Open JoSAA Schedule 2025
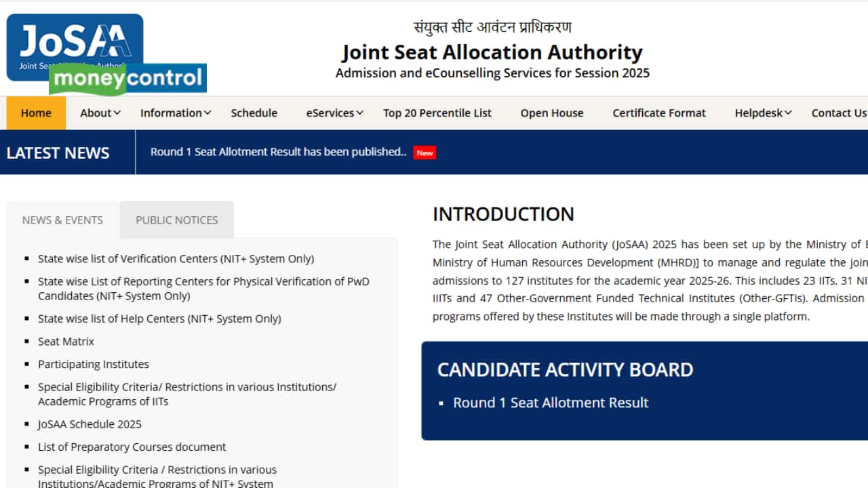The image size is (868, 488). (x=90, y=424)
